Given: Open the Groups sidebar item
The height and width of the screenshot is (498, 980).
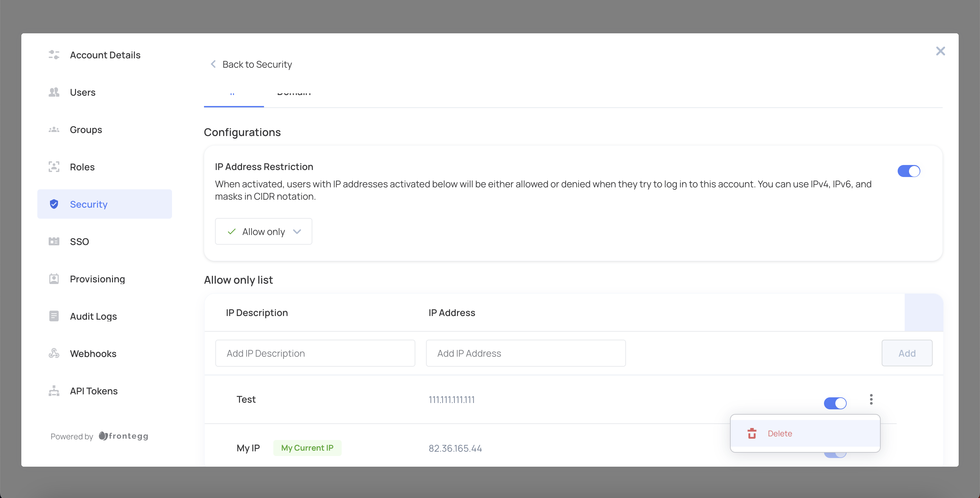Looking at the screenshot, I should (x=86, y=129).
